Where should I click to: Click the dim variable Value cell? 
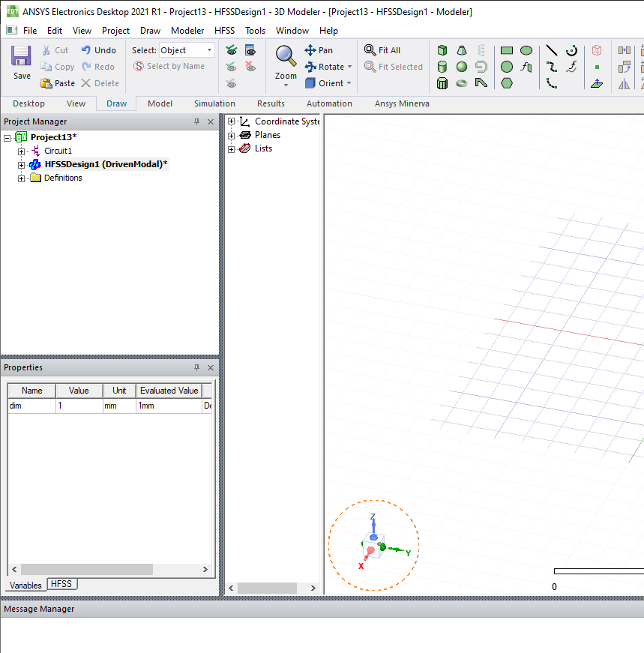click(x=79, y=406)
